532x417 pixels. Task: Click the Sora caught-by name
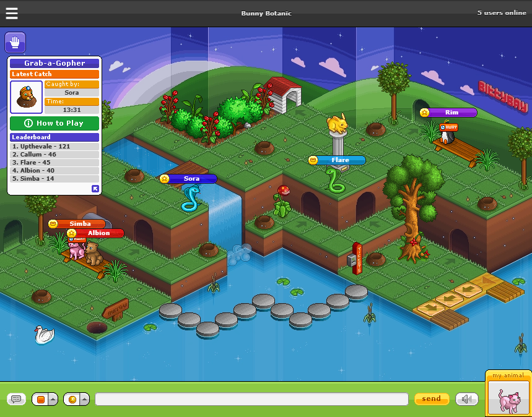pyautogui.click(x=72, y=93)
